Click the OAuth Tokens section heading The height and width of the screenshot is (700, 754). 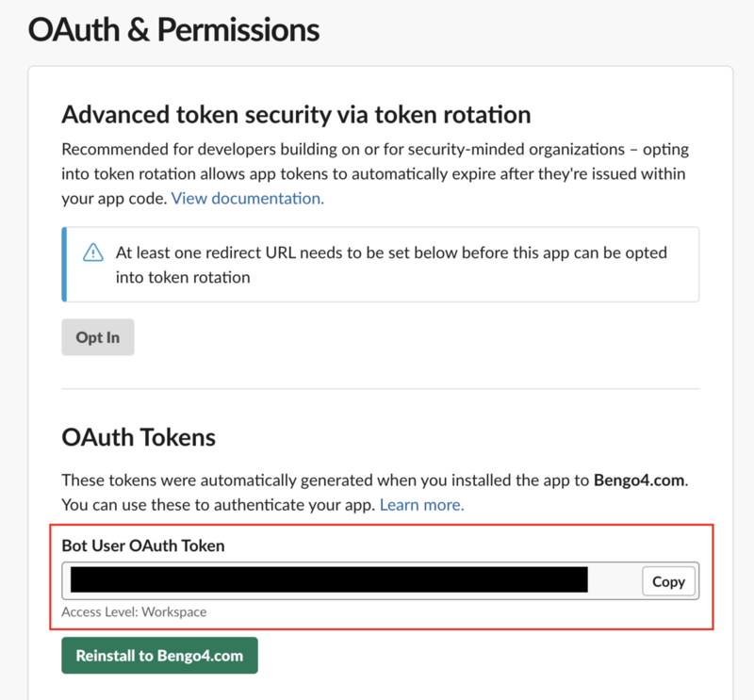pos(139,437)
